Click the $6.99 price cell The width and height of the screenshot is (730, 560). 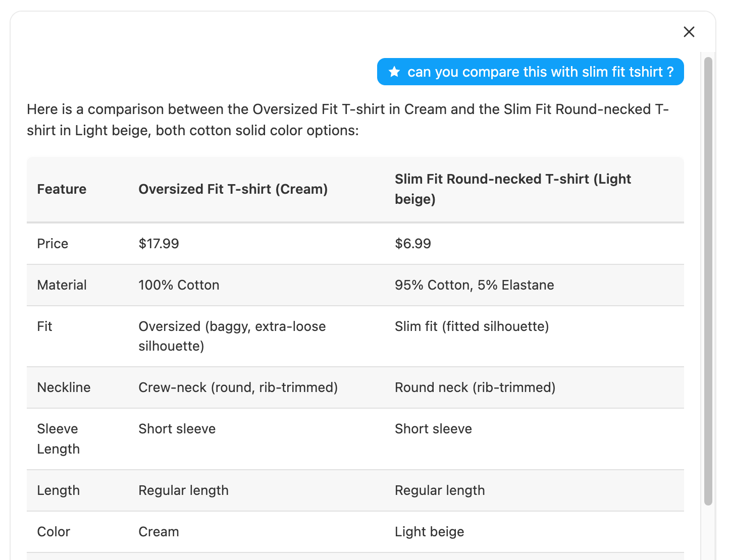pos(412,244)
